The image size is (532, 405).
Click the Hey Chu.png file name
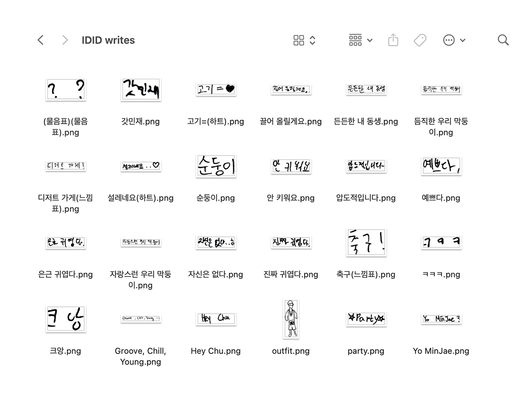coord(215,351)
